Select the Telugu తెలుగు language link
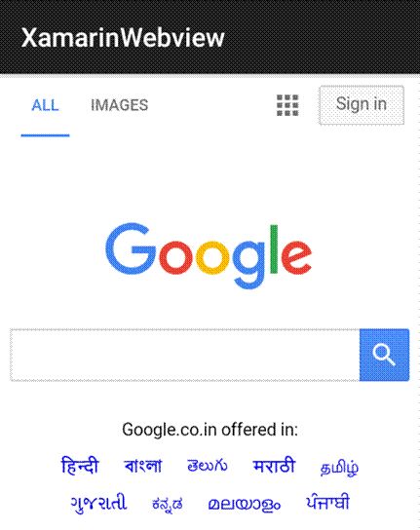The image size is (420, 530). (x=208, y=466)
